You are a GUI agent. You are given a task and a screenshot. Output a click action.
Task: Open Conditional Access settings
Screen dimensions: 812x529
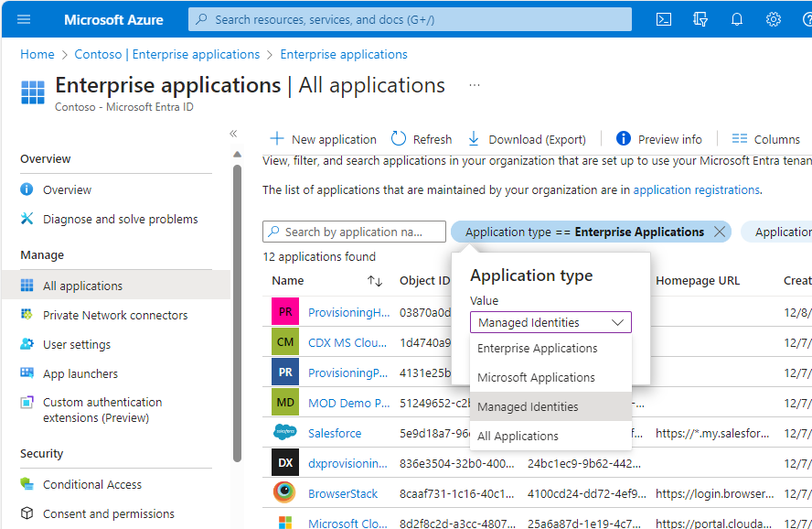92,484
